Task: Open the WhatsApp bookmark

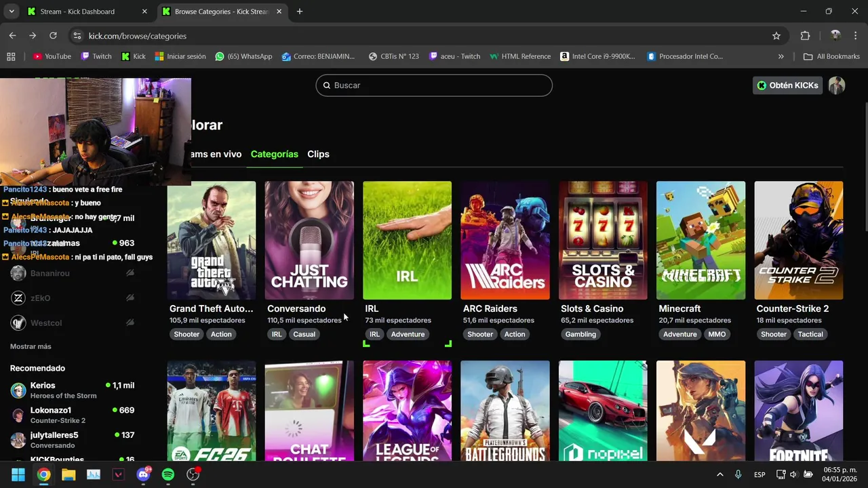Action: (x=243, y=56)
